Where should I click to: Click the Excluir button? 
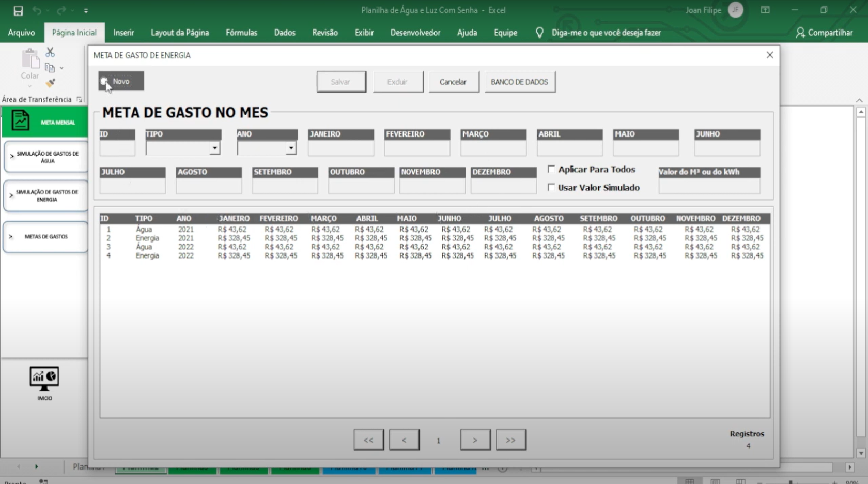[x=398, y=82]
